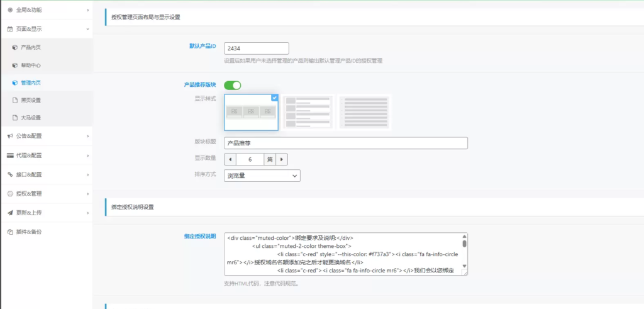The image size is (644, 309).
Task: Open the 排序方式 浏览量 dropdown
Action: [x=262, y=176]
